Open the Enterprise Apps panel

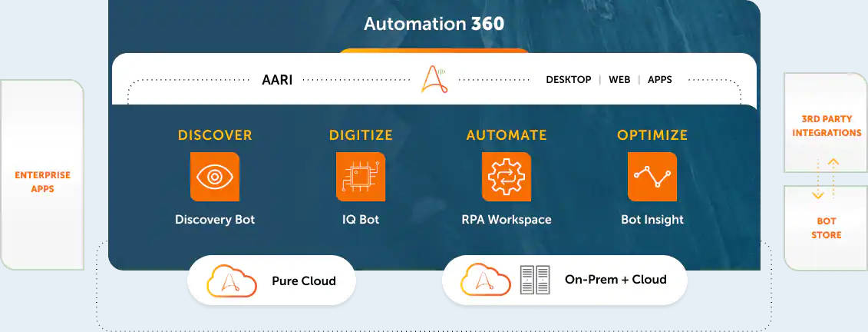click(42, 174)
